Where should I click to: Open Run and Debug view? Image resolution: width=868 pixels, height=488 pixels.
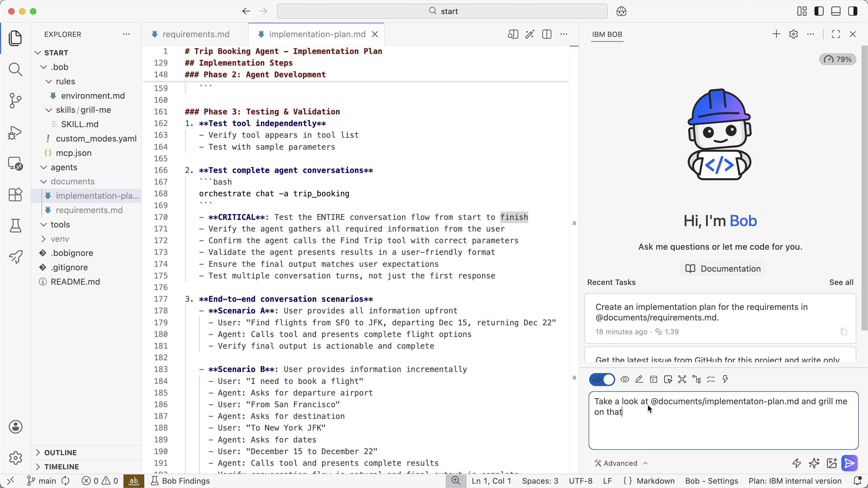pos(15,132)
